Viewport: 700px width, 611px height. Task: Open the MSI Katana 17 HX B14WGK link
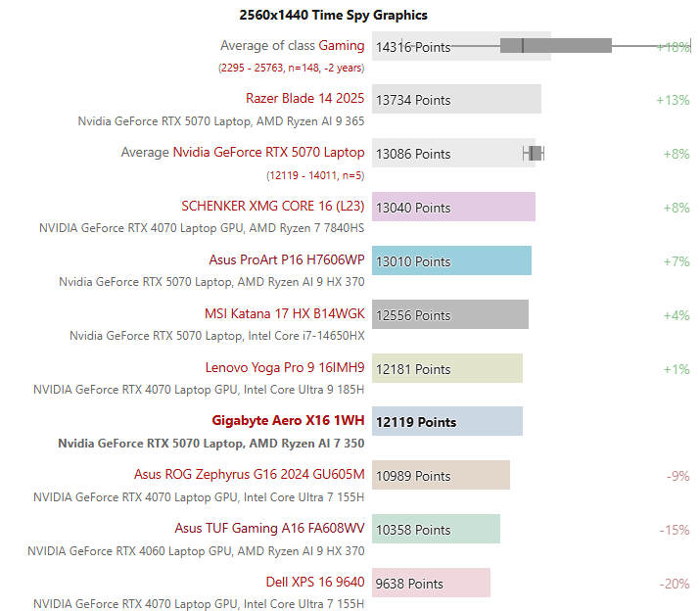[x=284, y=313]
